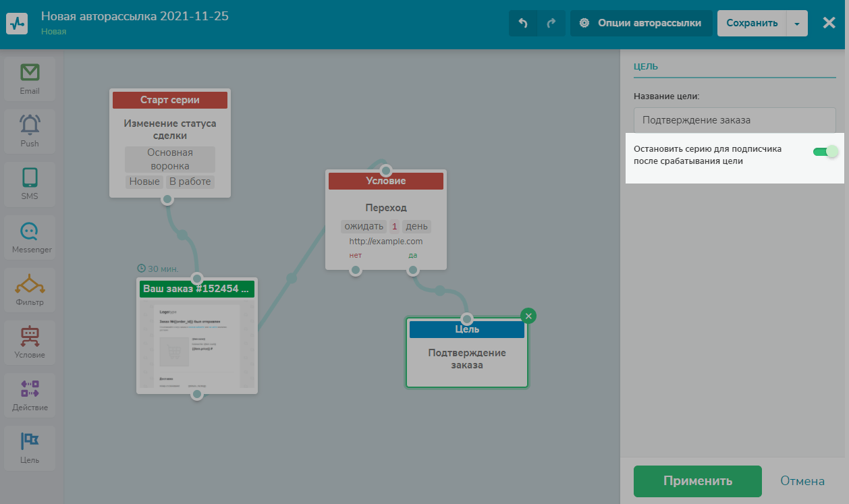
Task: Open Опции авторассылки settings
Action: [x=641, y=23]
